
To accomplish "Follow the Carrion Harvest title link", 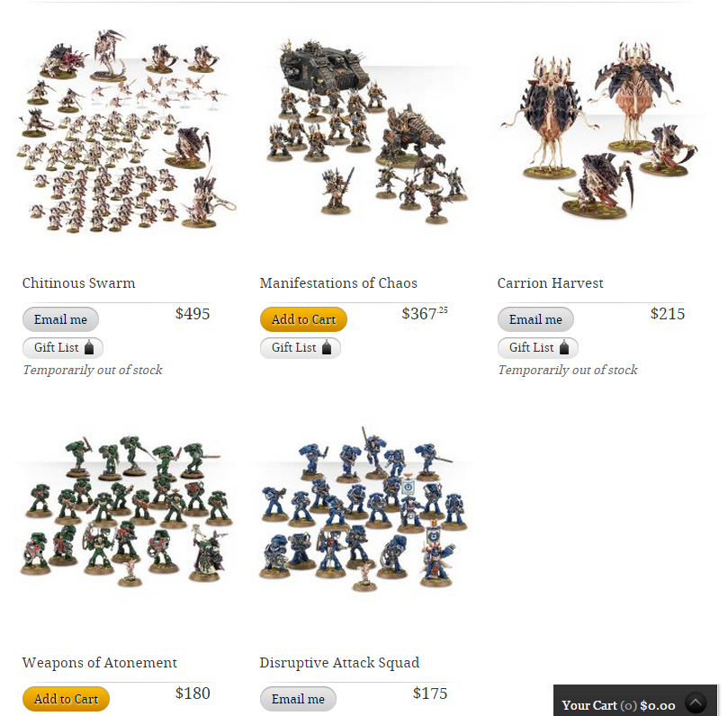I will click(550, 283).
